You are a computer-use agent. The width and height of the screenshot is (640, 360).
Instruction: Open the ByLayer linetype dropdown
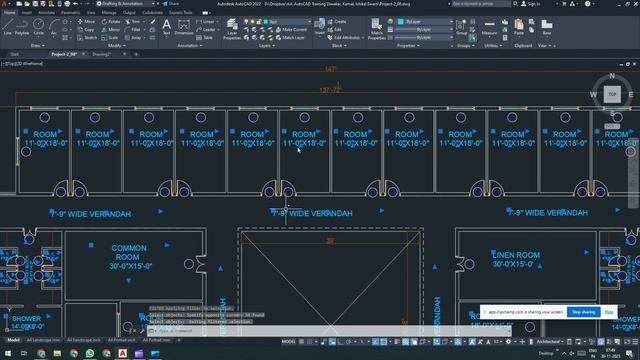[424, 38]
